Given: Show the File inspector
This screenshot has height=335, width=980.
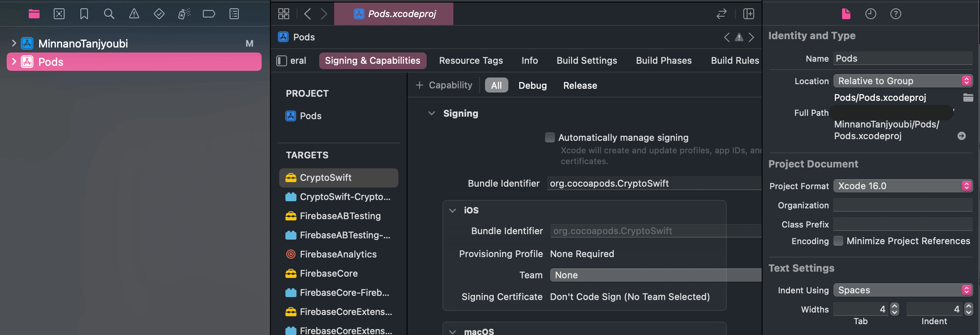Looking at the screenshot, I should [x=846, y=14].
